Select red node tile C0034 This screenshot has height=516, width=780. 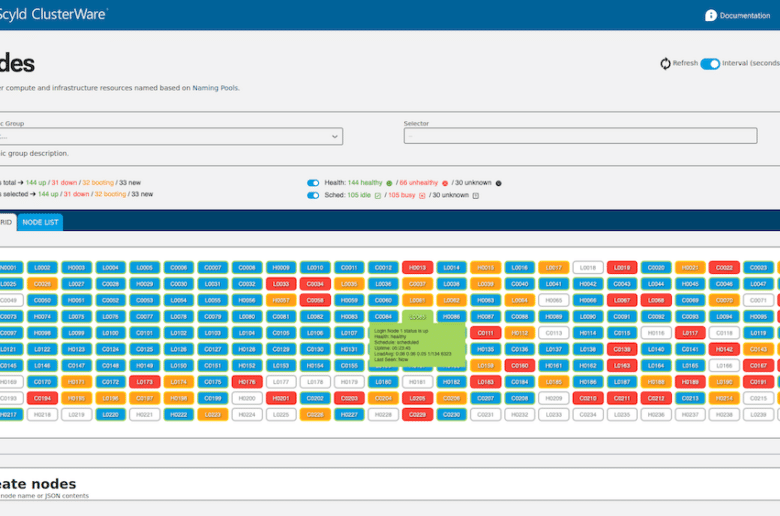click(315, 284)
